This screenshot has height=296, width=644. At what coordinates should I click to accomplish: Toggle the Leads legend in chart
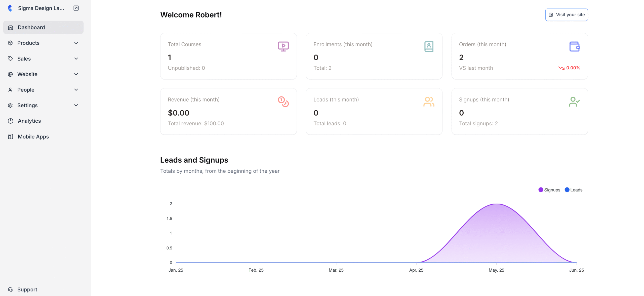(574, 190)
